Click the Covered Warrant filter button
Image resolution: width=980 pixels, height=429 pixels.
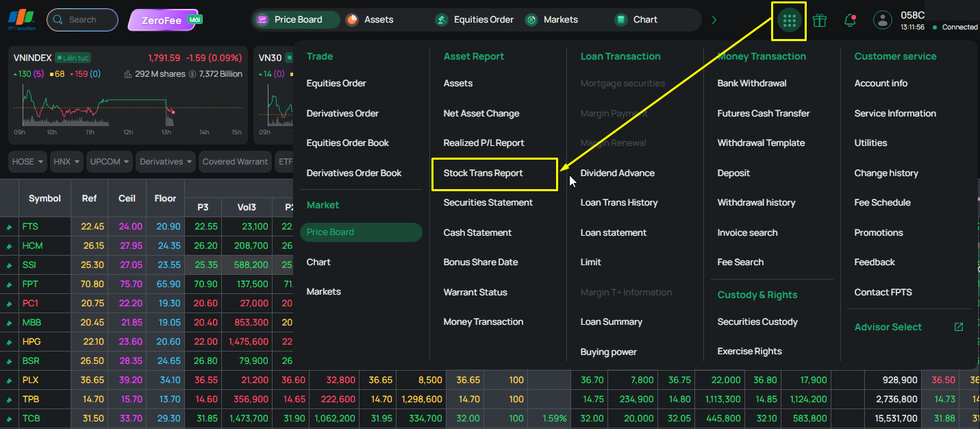coord(236,162)
